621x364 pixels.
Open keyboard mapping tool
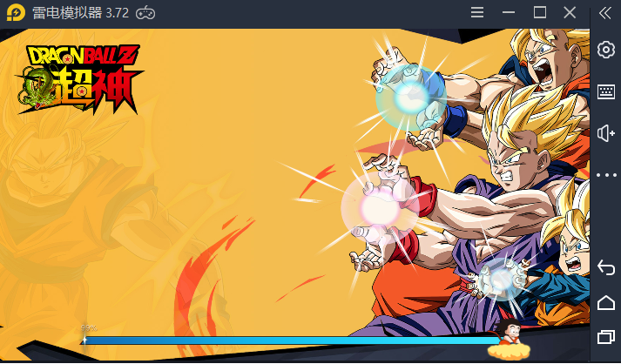[606, 92]
